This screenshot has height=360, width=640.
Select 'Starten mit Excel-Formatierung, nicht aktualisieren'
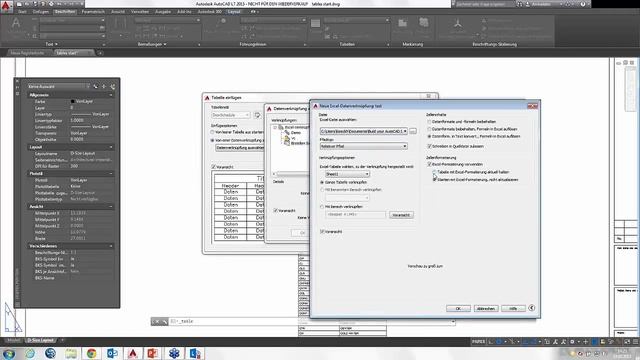435,179
